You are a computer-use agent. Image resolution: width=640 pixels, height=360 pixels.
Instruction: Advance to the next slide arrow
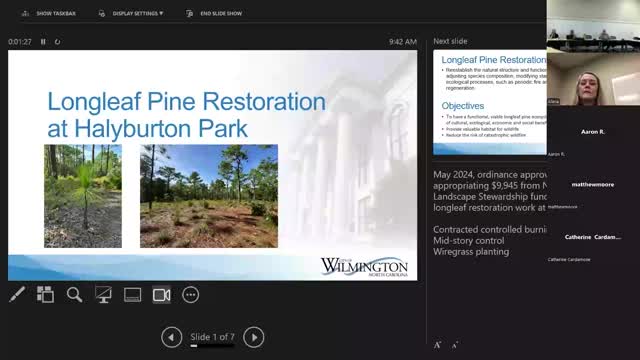click(x=253, y=338)
